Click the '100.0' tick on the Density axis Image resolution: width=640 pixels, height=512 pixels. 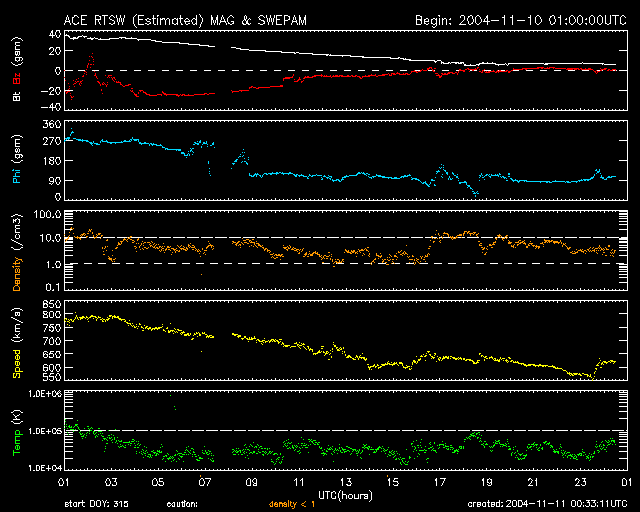(x=48, y=214)
